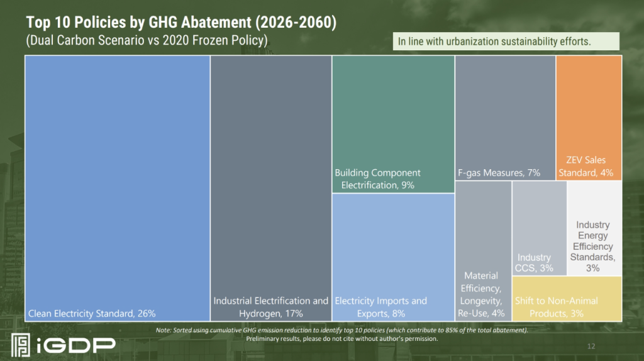644x361 pixels.
Task: Click the F-gas Measures, 7% block
Action: tap(505, 118)
